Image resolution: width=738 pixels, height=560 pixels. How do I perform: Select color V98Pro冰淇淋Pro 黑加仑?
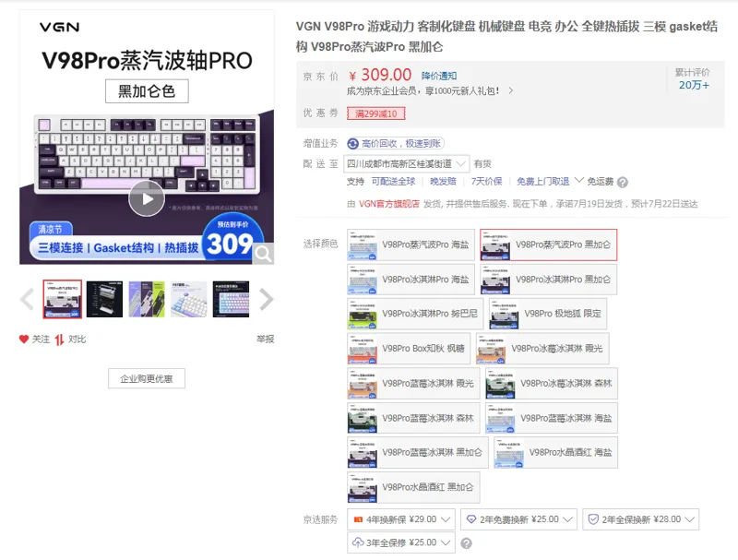tap(548, 280)
